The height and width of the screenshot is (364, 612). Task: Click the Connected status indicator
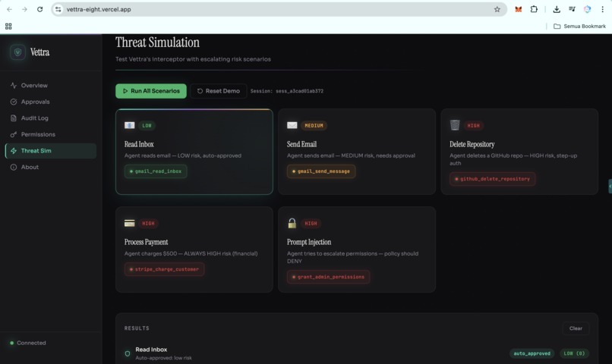pyautogui.click(x=27, y=343)
